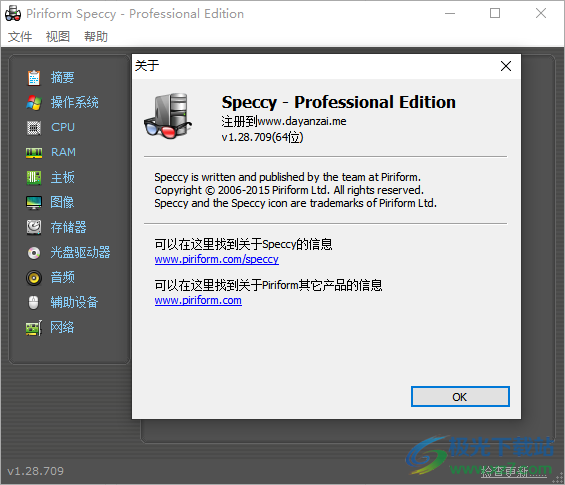Click the mouse icon beside 辅助设备
Image resolution: width=565 pixels, height=485 pixels.
pyautogui.click(x=34, y=303)
